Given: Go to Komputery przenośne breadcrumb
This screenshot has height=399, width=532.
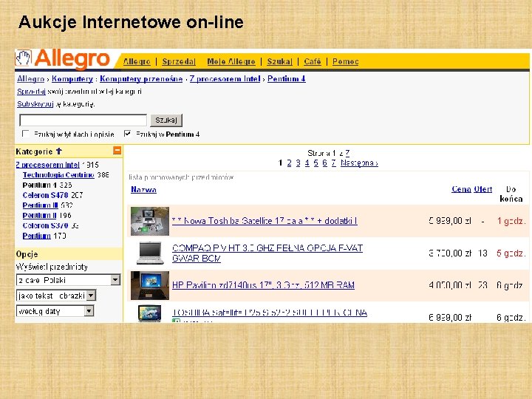Looking at the screenshot, I should point(141,79).
